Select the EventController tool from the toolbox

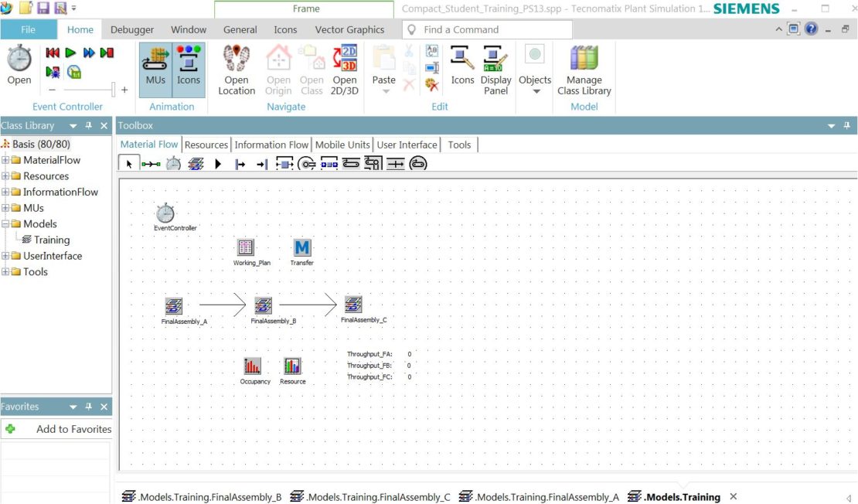pyautogui.click(x=172, y=163)
